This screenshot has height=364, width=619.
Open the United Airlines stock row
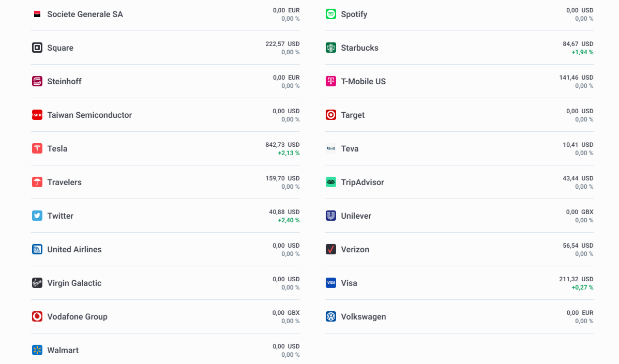point(74,249)
